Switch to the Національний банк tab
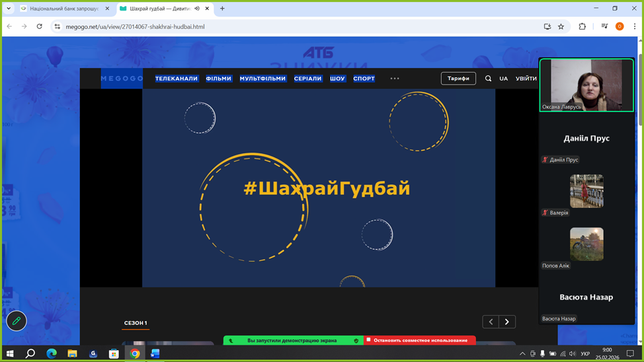The height and width of the screenshot is (362, 644). (x=64, y=9)
